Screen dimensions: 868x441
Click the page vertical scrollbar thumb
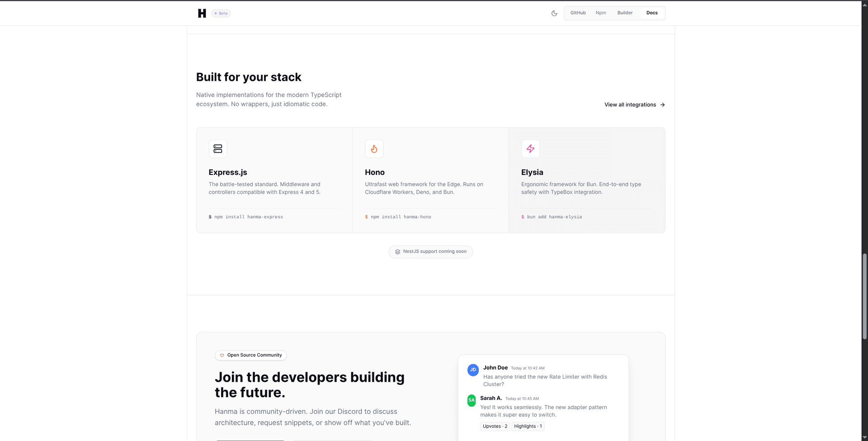(865, 296)
